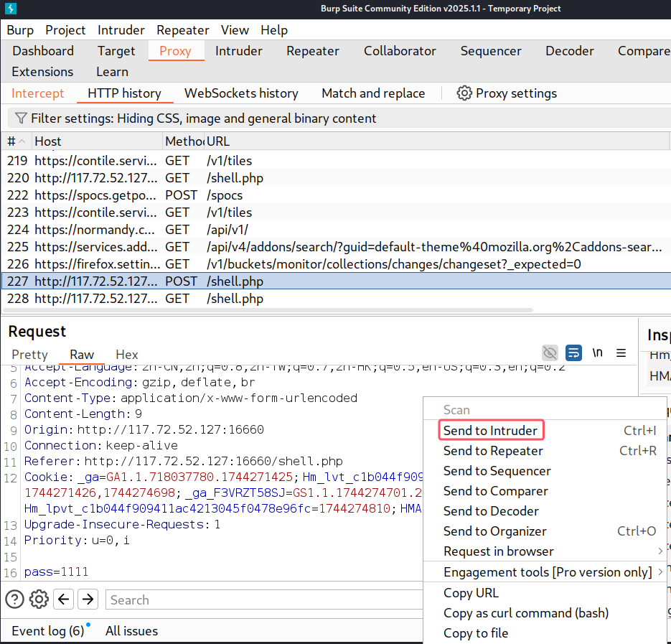Viewport: 671px width, 644px height.
Task: Select Copy as curl command (bash)
Action: click(x=544, y=612)
